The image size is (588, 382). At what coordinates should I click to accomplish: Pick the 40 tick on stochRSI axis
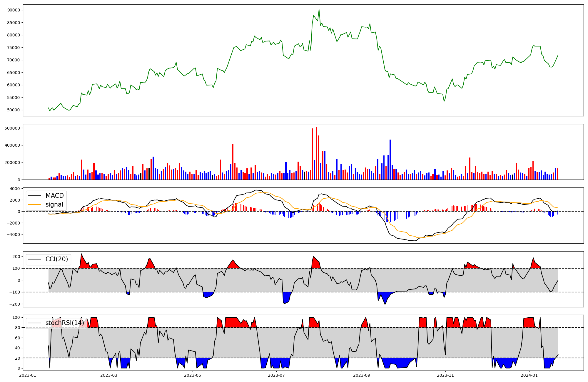pos(17,348)
